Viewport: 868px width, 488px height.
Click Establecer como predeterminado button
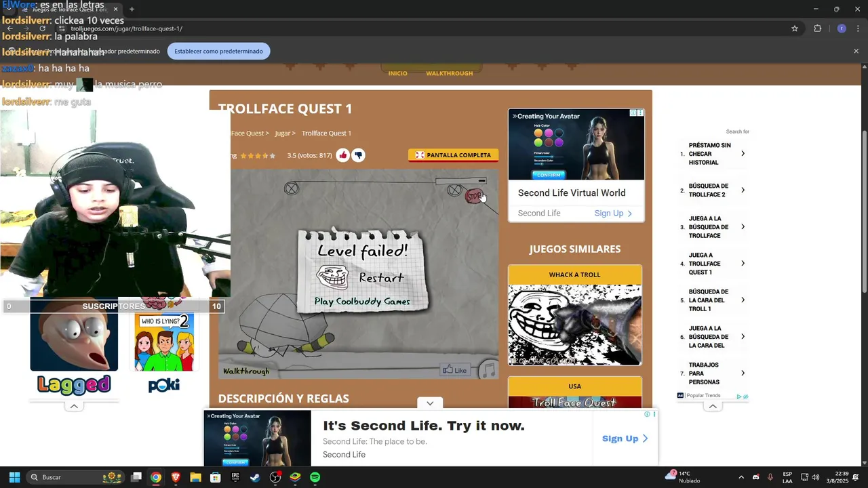(218, 51)
